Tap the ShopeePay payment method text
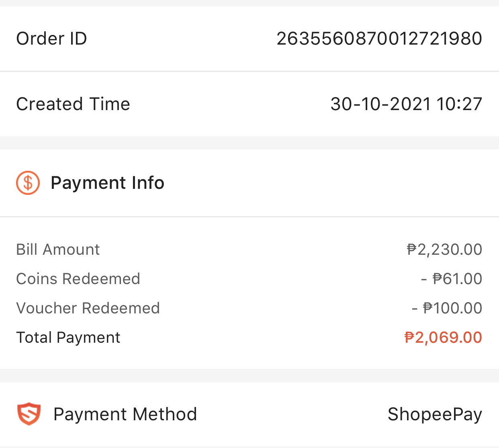Viewport: 499px width, 448px height. point(435,414)
